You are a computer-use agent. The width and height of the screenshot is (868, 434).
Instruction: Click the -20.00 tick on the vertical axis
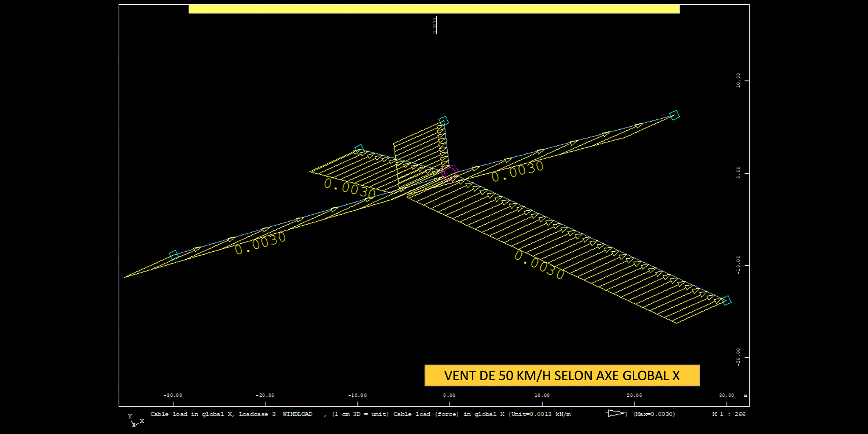[738, 357]
